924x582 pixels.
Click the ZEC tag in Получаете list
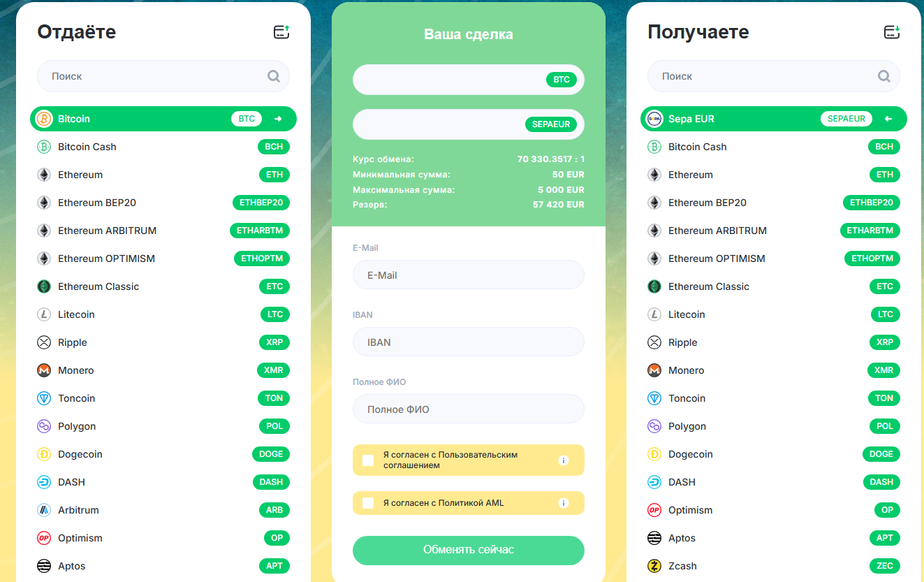(x=884, y=566)
